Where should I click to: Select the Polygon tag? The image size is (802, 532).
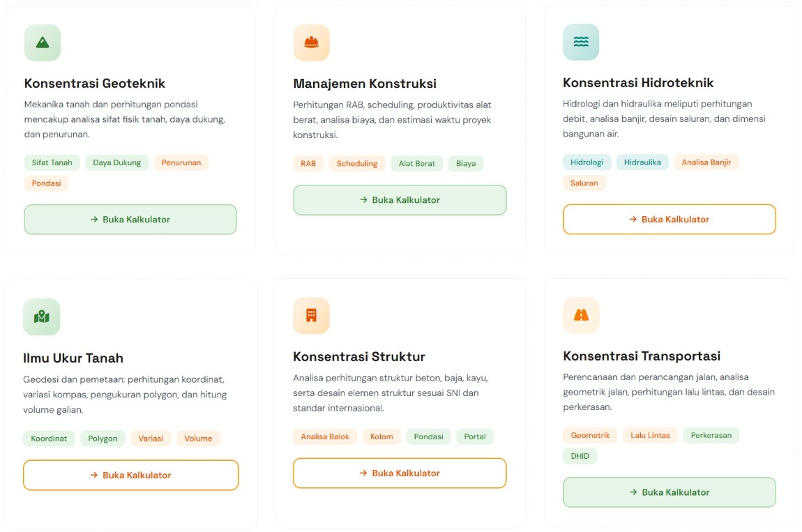pos(103,439)
